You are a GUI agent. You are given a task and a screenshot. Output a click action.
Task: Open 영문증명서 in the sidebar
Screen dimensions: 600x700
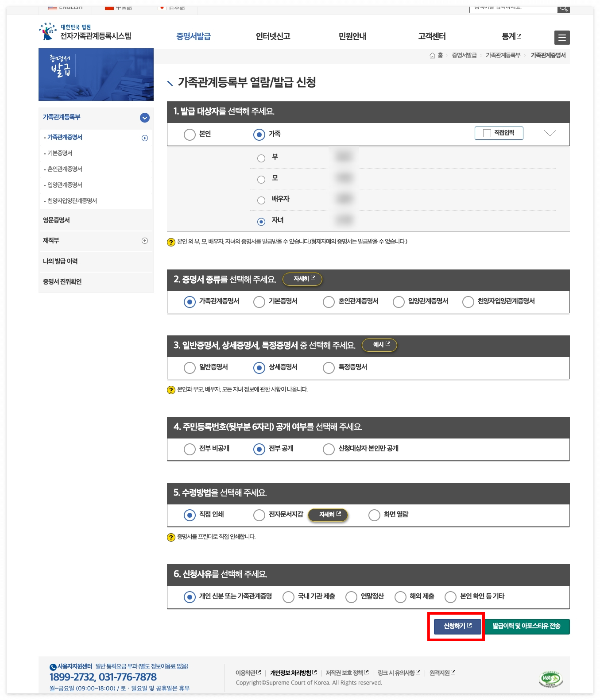[x=56, y=220]
